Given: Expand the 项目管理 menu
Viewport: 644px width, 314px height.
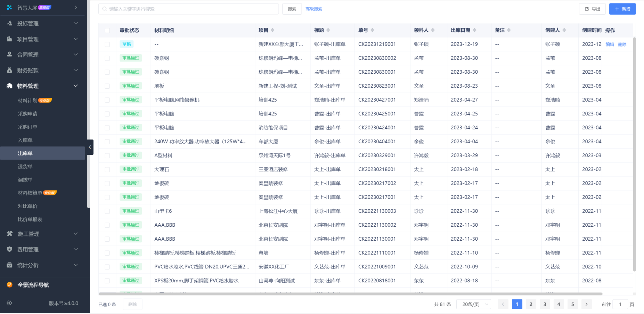Looking at the screenshot, I should click(75, 39).
